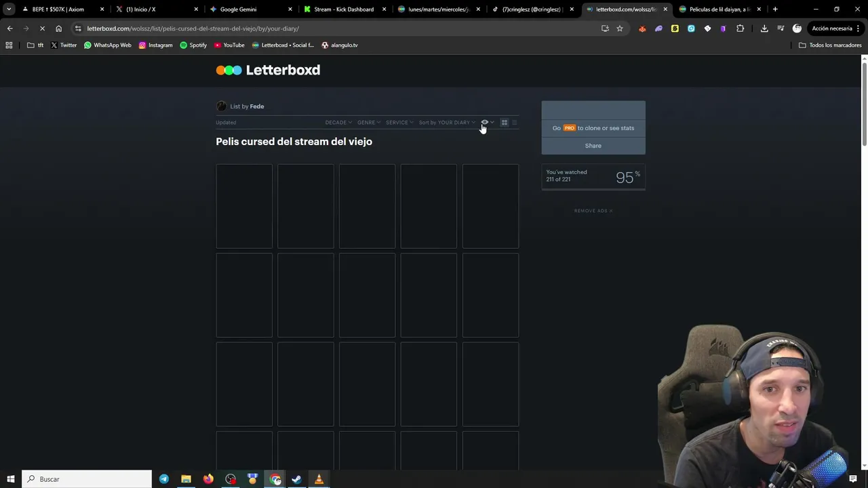This screenshot has height=488, width=868.
Task: Open the apps grid in bookmarks bar
Action: [9, 45]
